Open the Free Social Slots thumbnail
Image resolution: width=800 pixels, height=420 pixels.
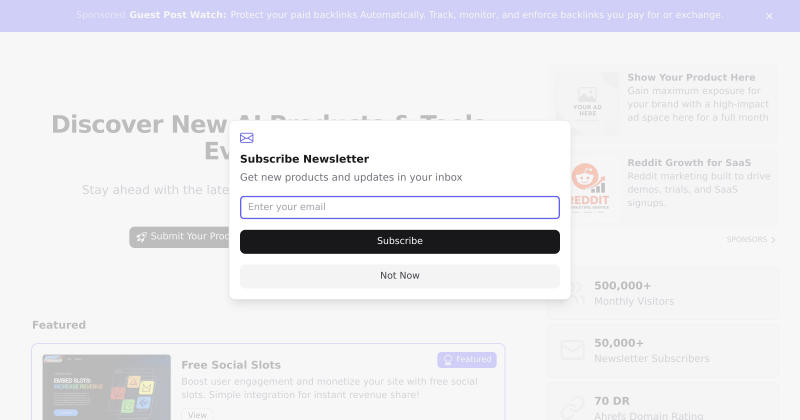click(107, 387)
